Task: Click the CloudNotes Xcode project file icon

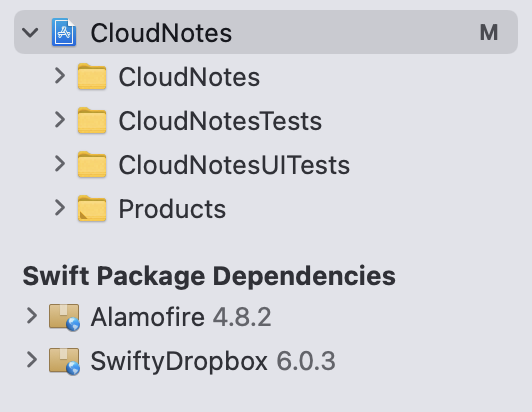Action: point(64,32)
